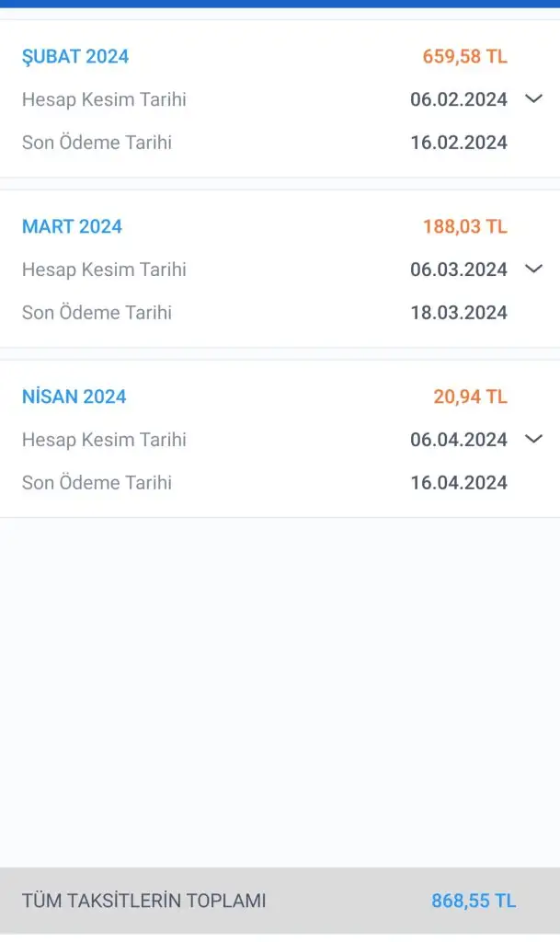Viewport: 560px width, 942px height.
Task: Select the 20,94 TL amount
Action: click(x=470, y=397)
